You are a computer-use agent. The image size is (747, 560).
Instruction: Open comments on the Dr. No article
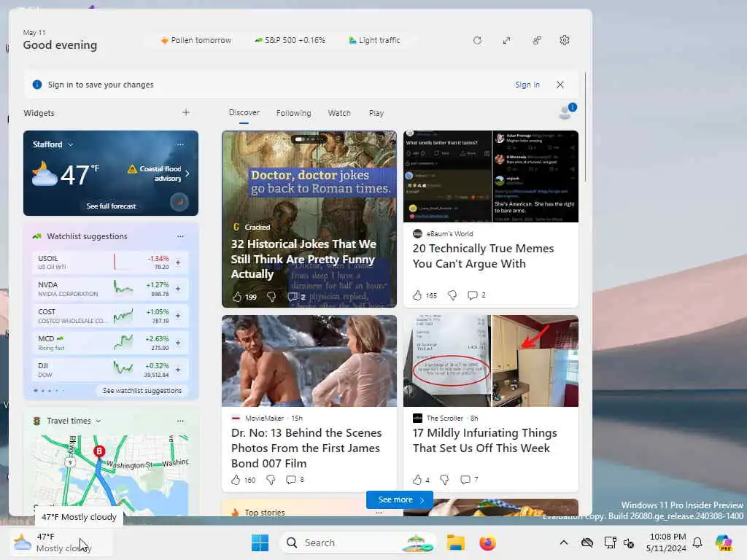tap(295, 480)
